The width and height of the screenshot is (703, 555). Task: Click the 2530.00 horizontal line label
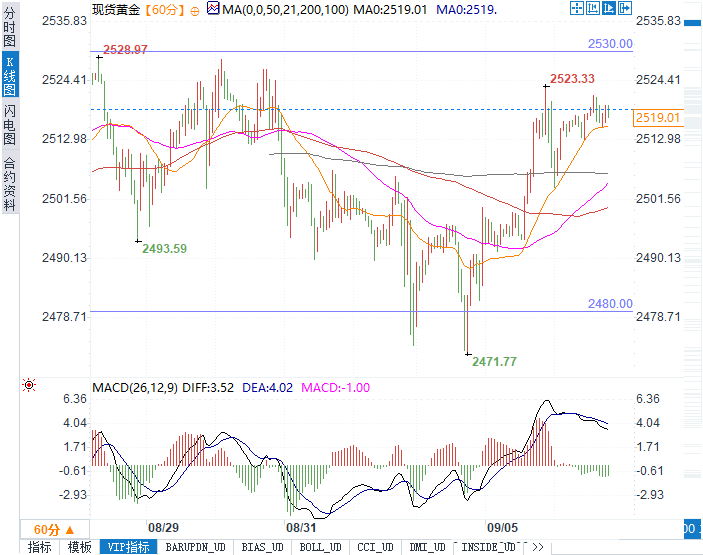click(x=610, y=43)
